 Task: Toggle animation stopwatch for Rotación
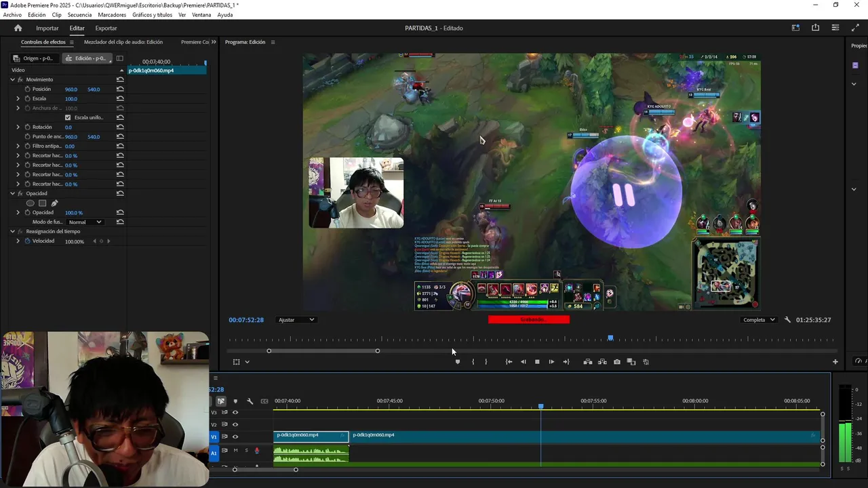[28, 127]
